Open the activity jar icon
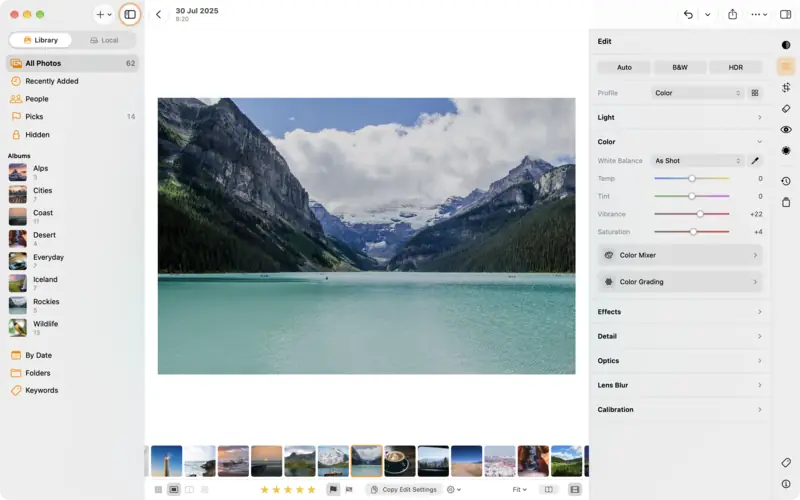The image size is (800, 500). [x=786, y=203]
